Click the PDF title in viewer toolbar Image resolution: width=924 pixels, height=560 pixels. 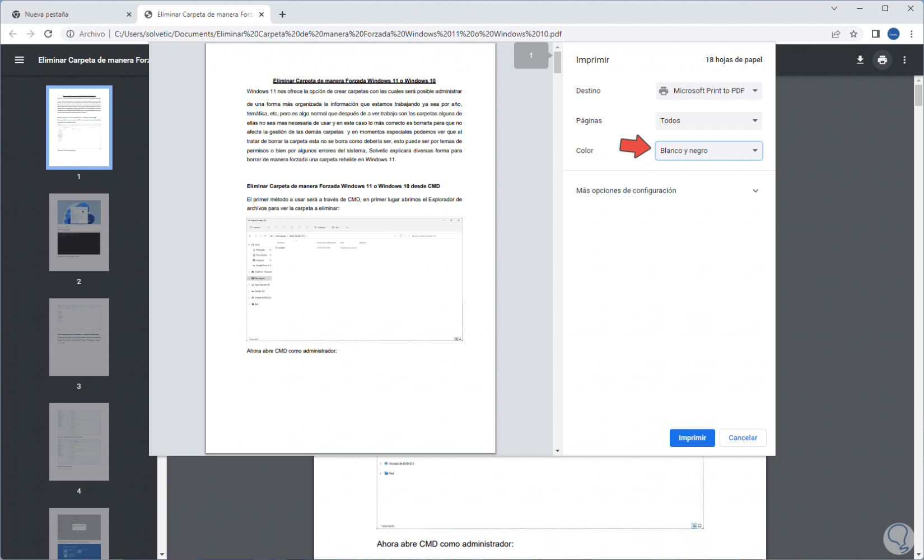pyautogui.click(x=94, y=60)
